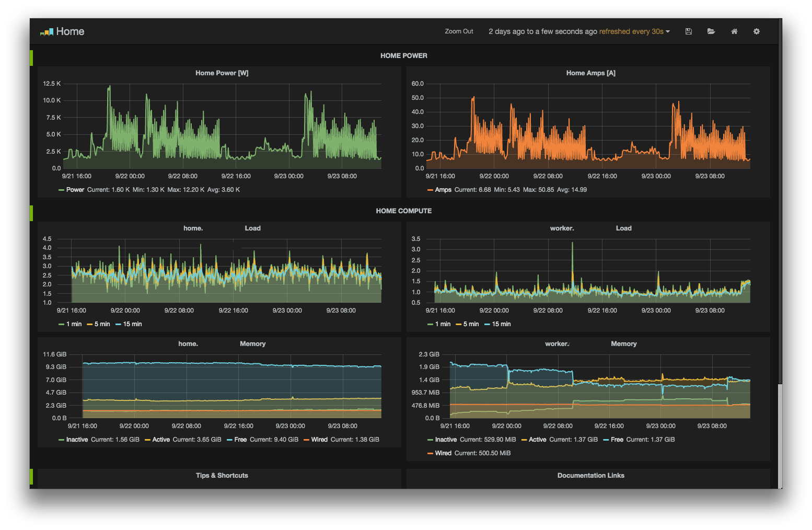Toggle the 1 min series in home Load
812x530 pixels.
point(74,324)
